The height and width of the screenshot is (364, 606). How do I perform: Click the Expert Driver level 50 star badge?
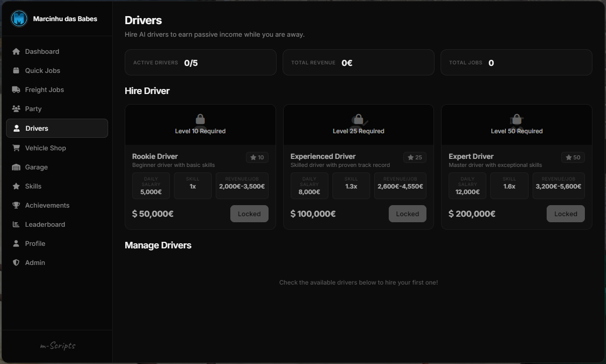[573, 157]
